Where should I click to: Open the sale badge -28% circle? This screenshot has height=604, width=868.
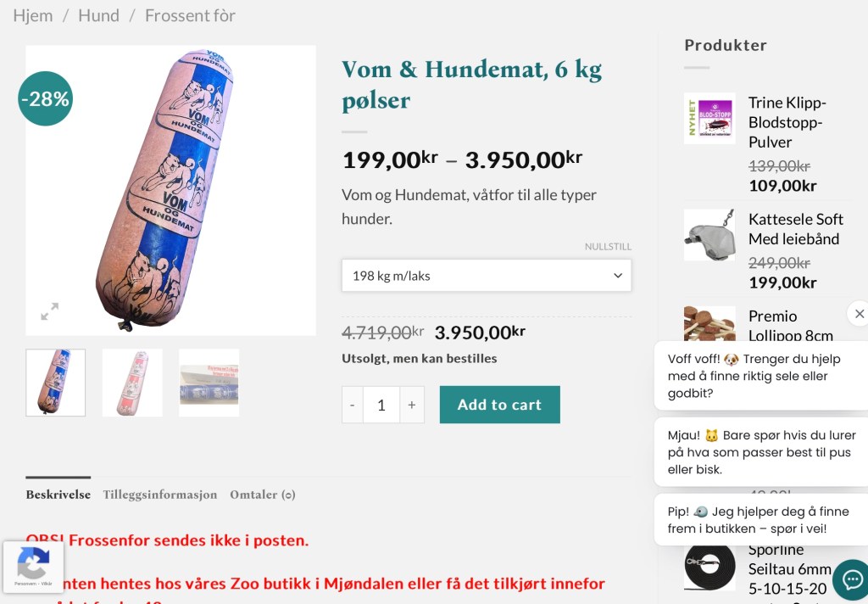(x=46, y=98)
